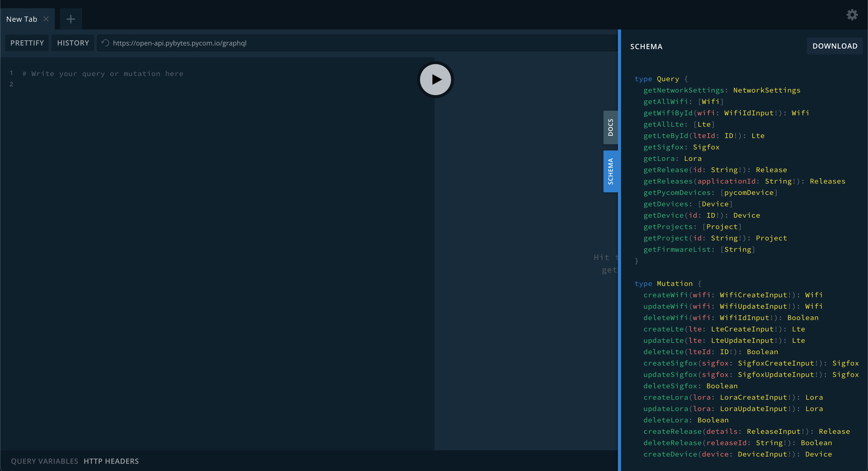This screenshot has height=471, width=868.
Task: Close the New Tab tab
Action: (46, 19)
